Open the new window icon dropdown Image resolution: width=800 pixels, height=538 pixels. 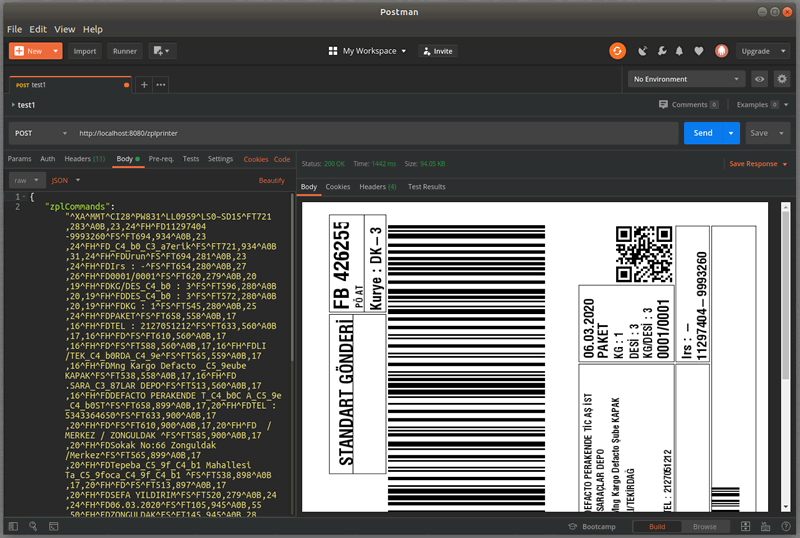pyautogui.click(x=162, y=51)
